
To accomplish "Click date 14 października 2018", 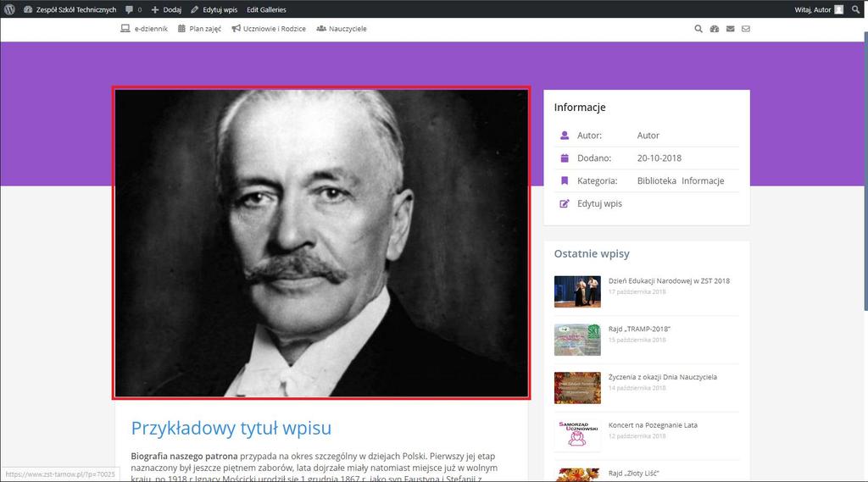I will click(637, 388).
